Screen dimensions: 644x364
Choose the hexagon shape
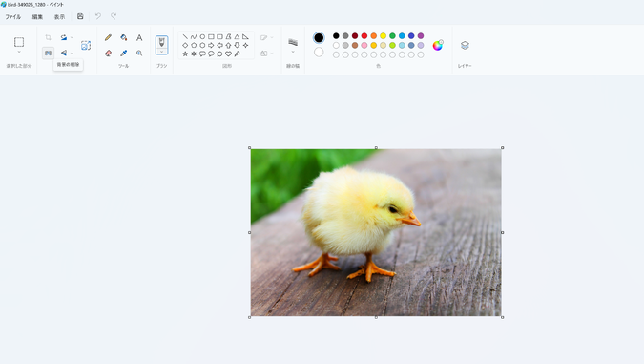coord(202,45)
